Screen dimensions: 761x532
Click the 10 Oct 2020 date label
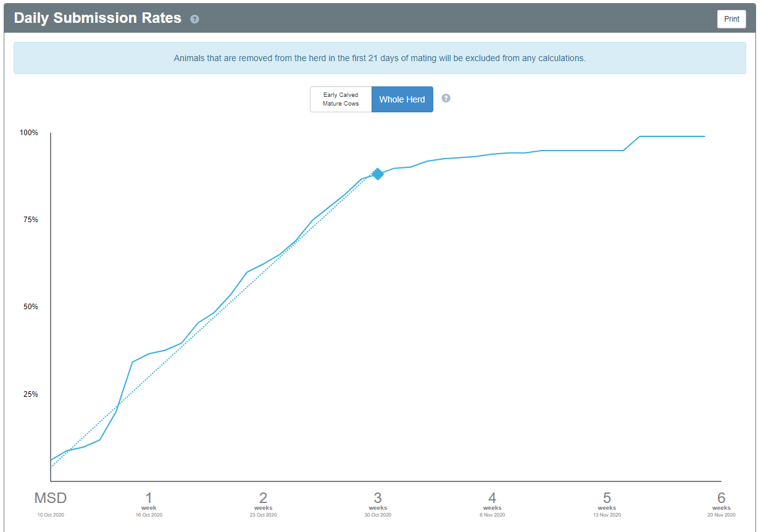pyautogui.click(x=51, y=515)
